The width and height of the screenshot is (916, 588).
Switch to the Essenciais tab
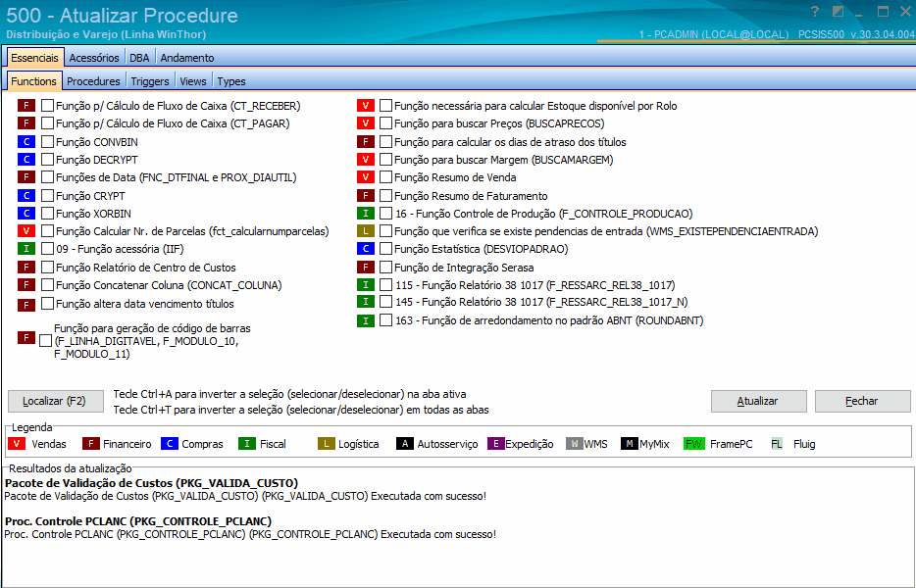coord(35,57)
